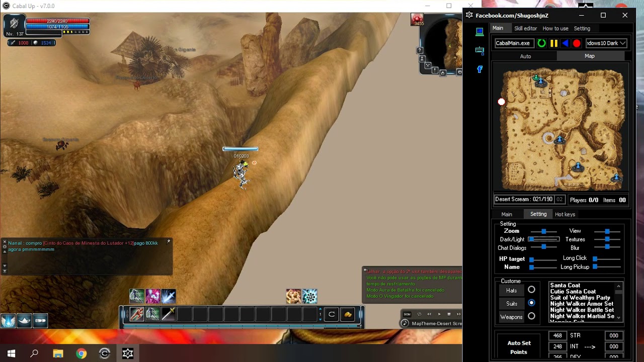Use the sword skill in hotbar slot three

168,314
